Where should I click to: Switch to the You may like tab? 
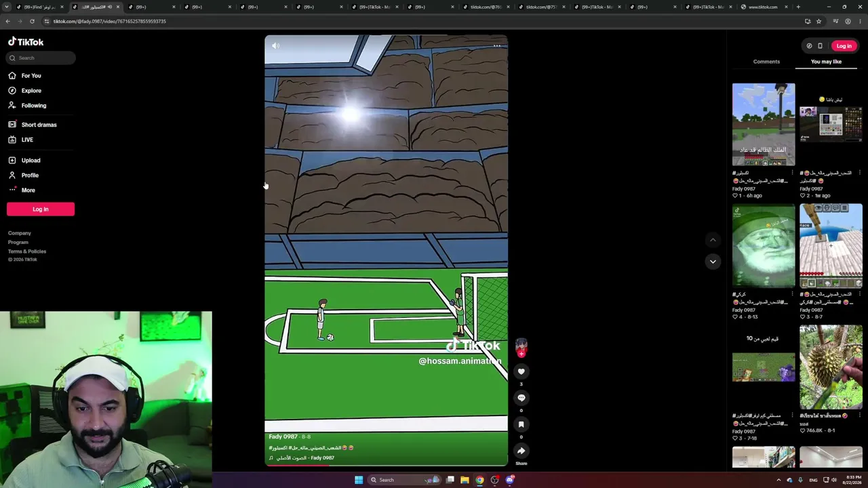tap(826, 62)
